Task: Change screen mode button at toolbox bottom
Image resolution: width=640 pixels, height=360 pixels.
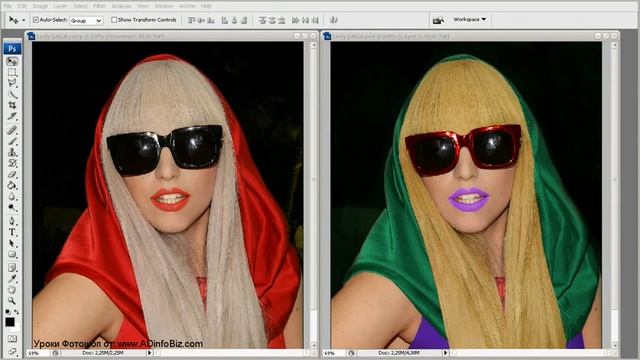Action: pyautogui.click(x=12, y=351)
